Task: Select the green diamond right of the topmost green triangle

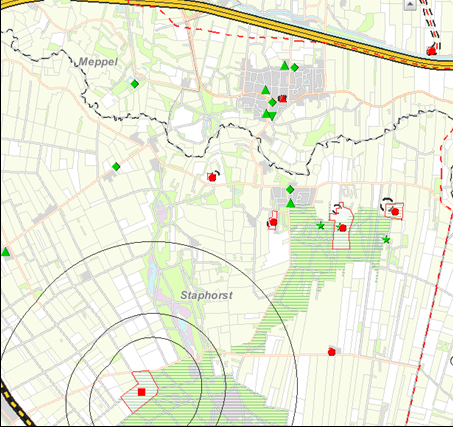Action: click(294, 68)
